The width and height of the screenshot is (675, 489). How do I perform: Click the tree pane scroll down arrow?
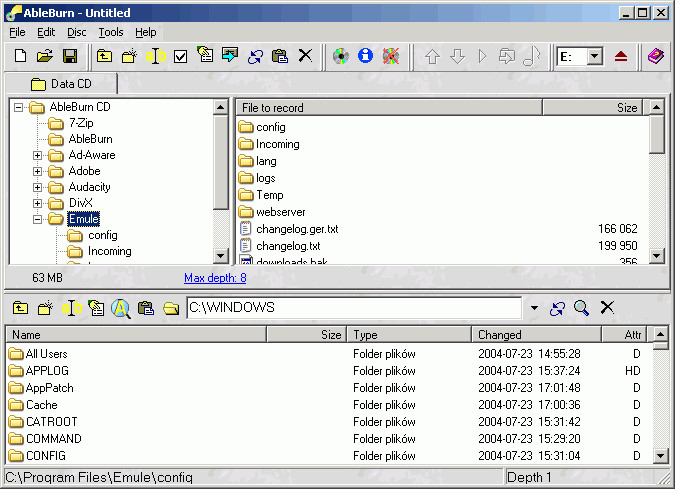(x=220, y=256)
